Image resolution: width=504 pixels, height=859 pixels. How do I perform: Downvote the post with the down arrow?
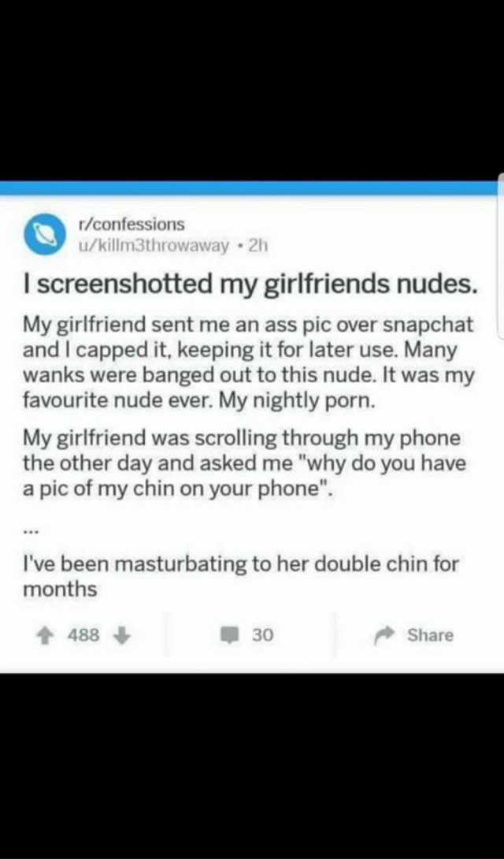(x=122, y=635)
